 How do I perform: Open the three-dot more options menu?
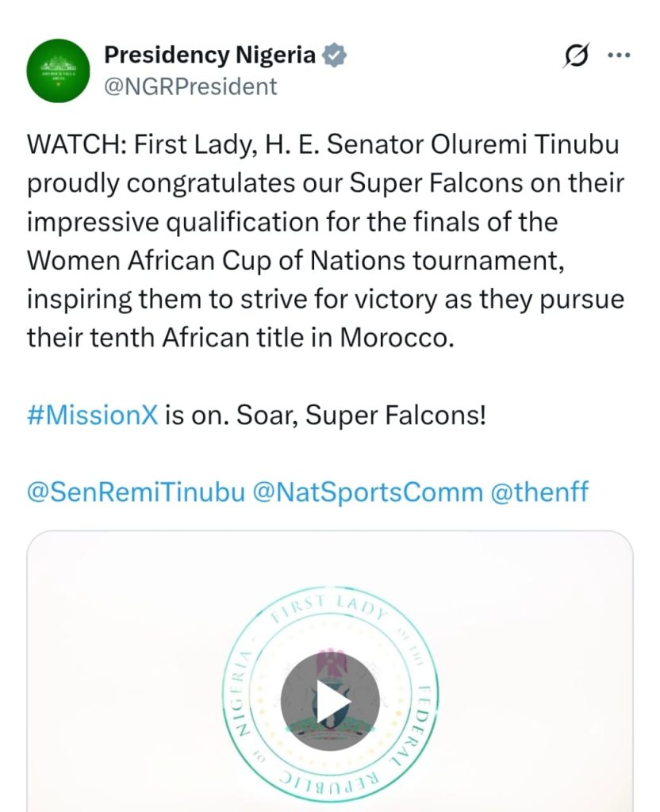click(619, 55)
